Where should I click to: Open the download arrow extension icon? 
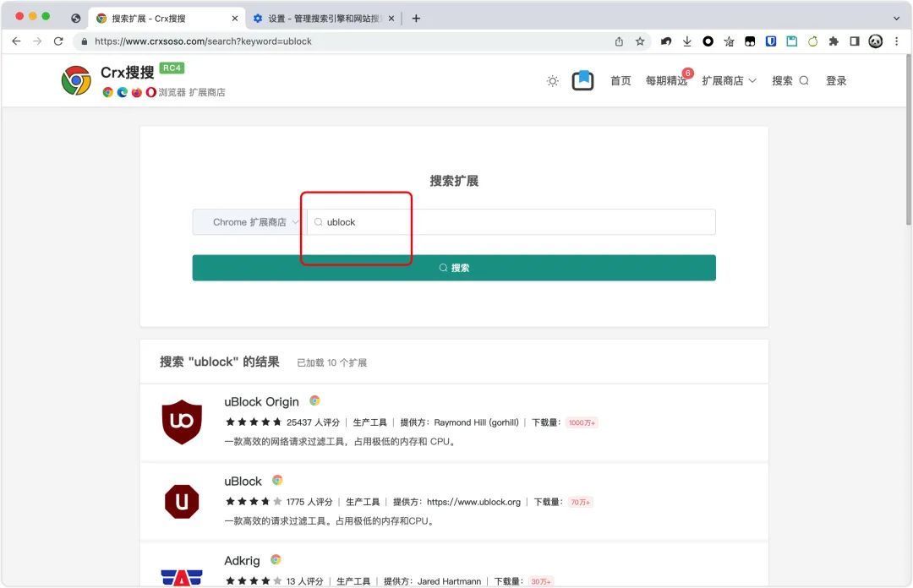[687, 41]
